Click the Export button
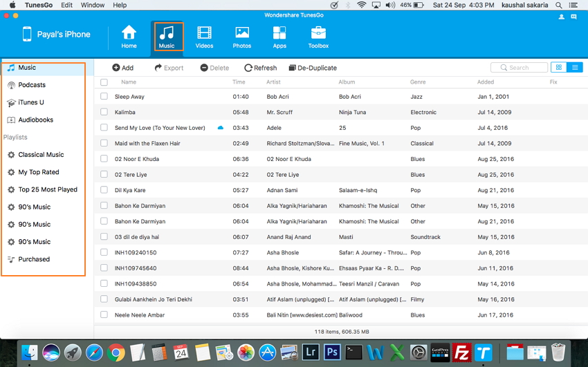 pos(169,68)
